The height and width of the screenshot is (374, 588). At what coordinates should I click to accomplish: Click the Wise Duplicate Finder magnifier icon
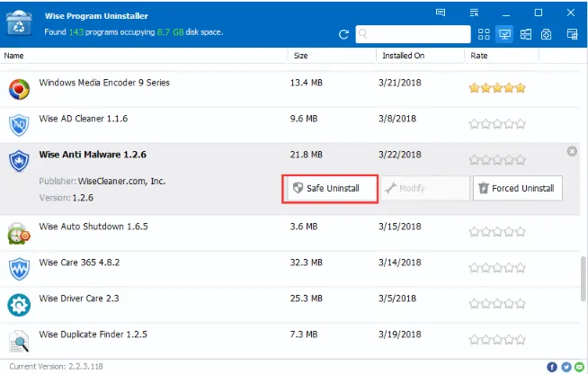click(x=19, y=341)
